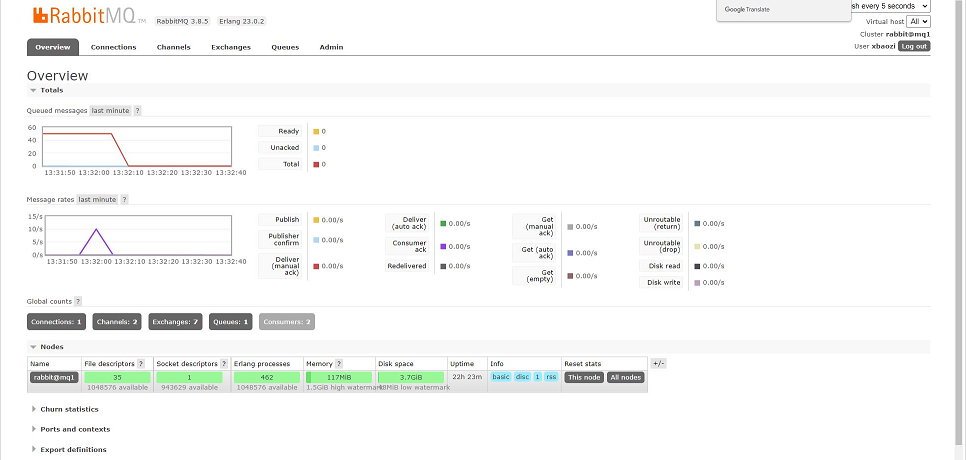The height and width of the screenshot is (460, 966).
Task: Click the Log out button
Action: click(914, 46)
